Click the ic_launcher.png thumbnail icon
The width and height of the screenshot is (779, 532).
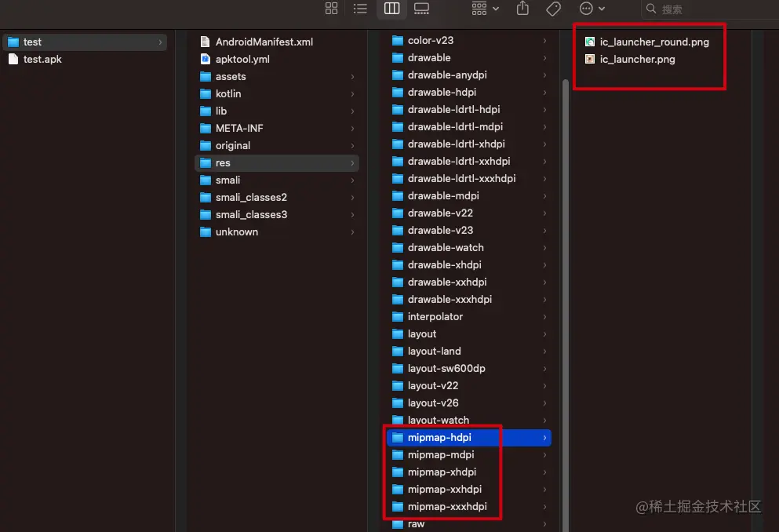click(590, 59)
